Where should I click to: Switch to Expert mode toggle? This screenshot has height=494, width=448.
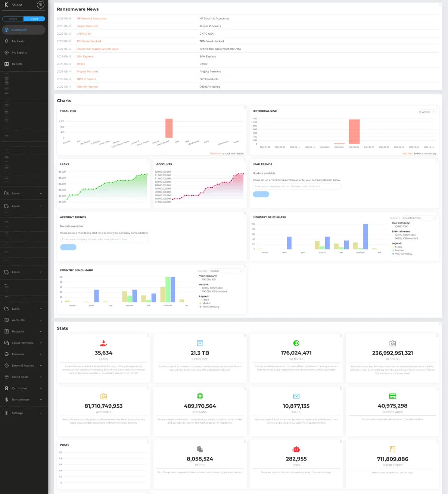click(x=34, y=19)
